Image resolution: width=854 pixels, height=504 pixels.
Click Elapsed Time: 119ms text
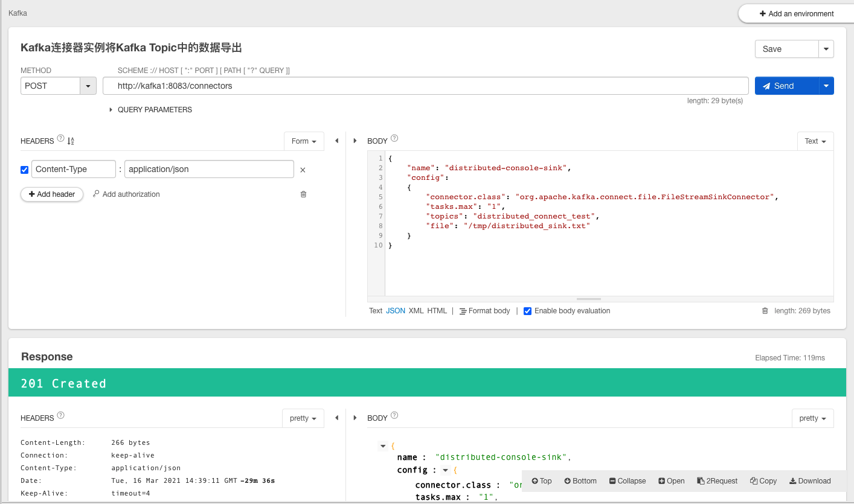pyautogui.click(x=790, y=358)
